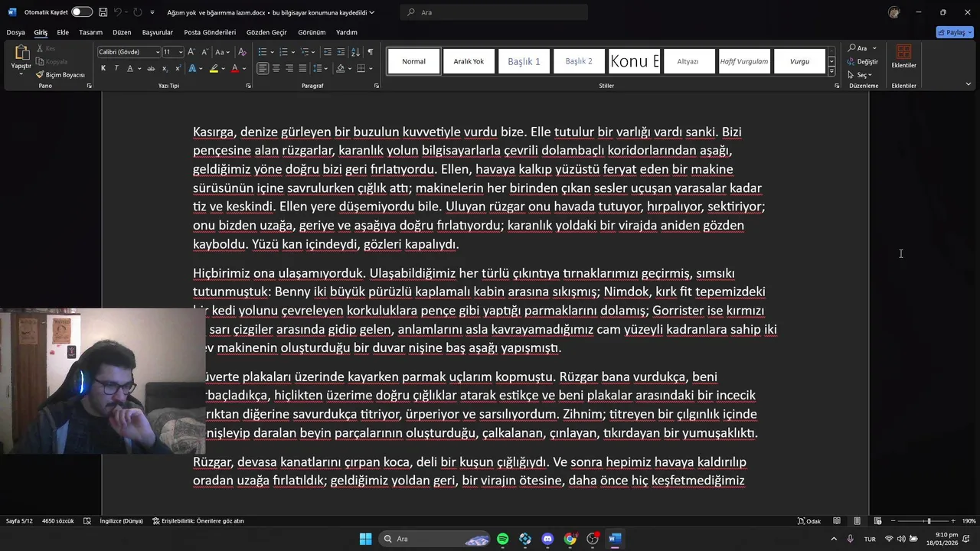Apply the Vurgu style
This screenshot has height=551, width=980.
pos(799,61)
